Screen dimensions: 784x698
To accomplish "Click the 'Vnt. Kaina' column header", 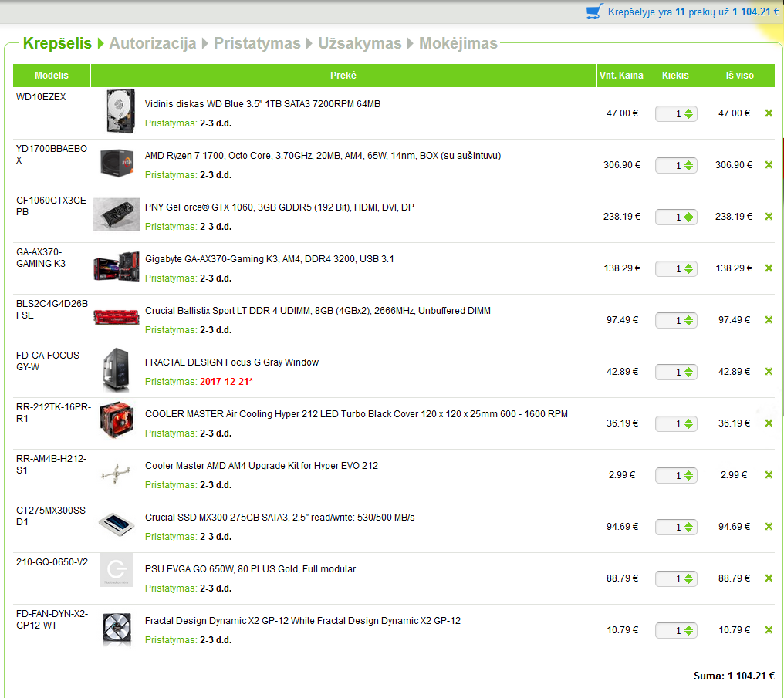I will pyautogui.click(x=621, y=76).
